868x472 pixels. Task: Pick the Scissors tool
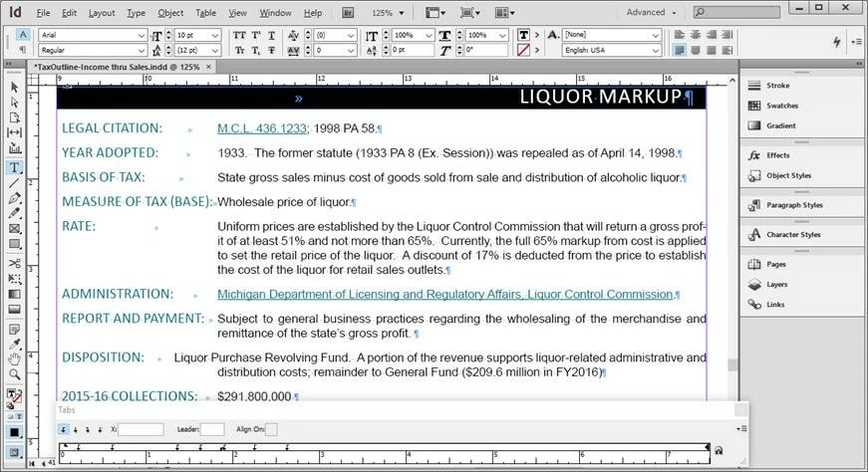pos(14,263)
